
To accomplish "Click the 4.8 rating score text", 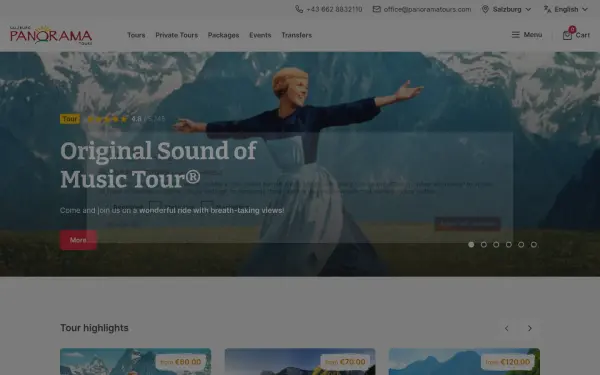I will click(137, 119).
